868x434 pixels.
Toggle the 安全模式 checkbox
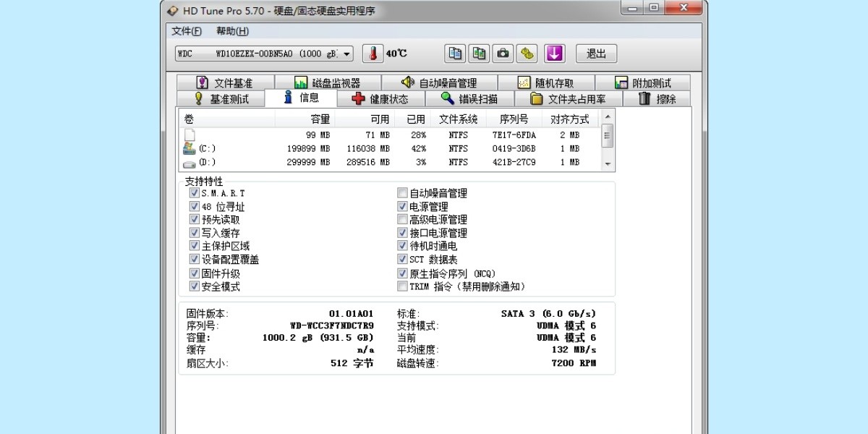[x=194, y=286]
